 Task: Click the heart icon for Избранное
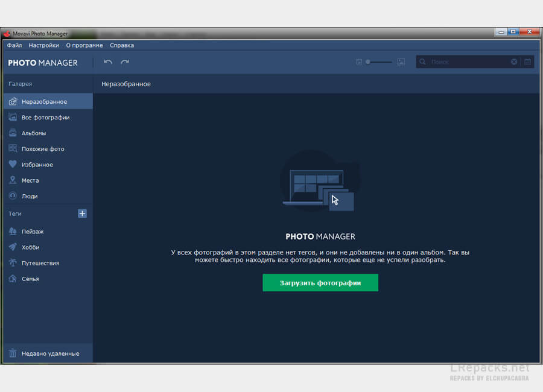point(13,164)
